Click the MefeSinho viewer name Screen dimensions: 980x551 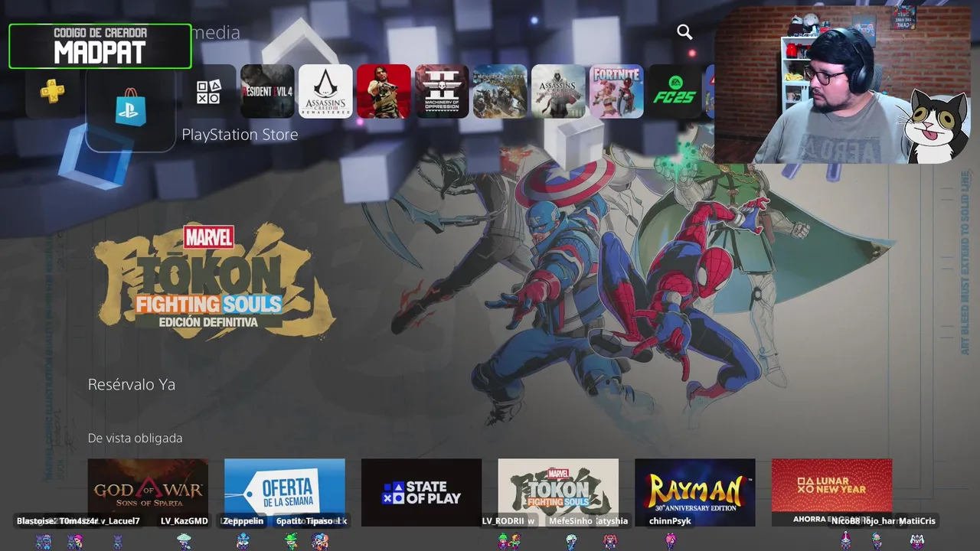click(x=570, y=521)
